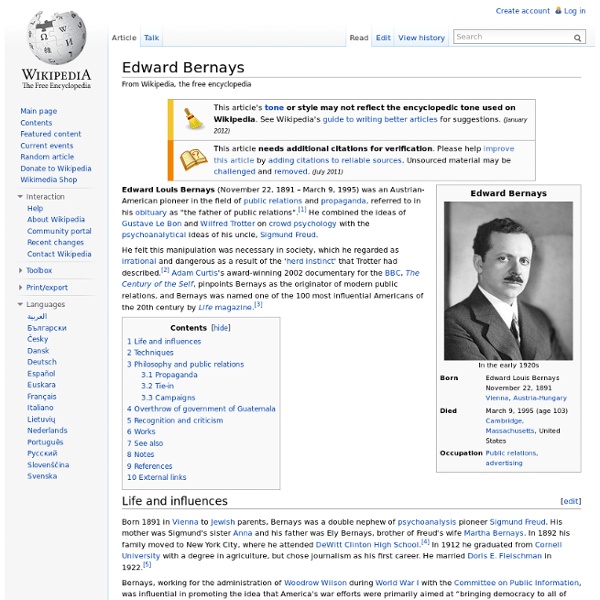Jump to Recognition and criticism entry

point(175,420)
